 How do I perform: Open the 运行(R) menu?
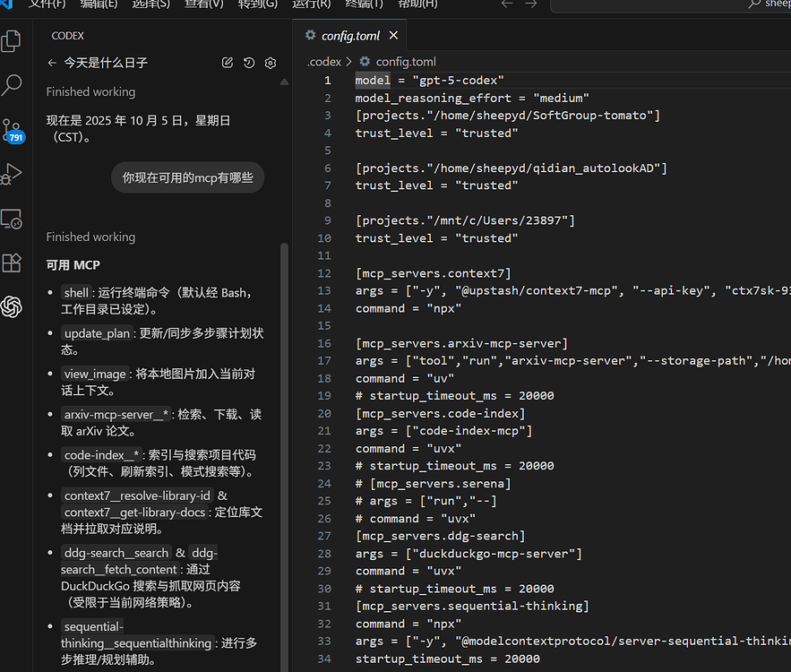pyautogui.click(x=311, y=4)
